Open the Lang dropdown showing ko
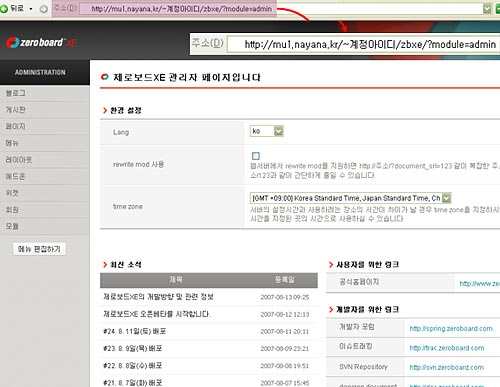This screenshot has width=500, height=387. pyautogui.click(x=267, y=131)
